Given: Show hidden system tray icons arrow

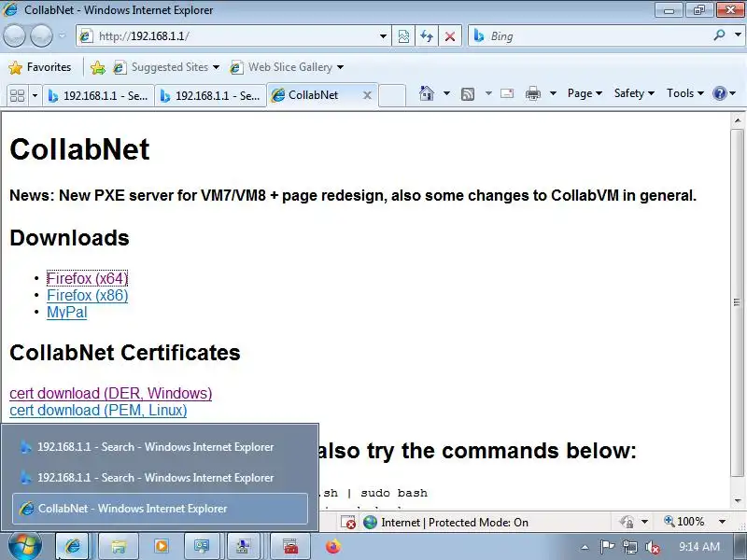Looking at the screenshot, I should (585, 547).
